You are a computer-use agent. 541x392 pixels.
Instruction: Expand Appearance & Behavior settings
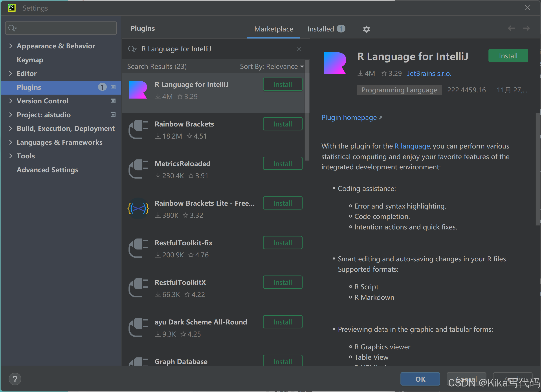(11, 46)
